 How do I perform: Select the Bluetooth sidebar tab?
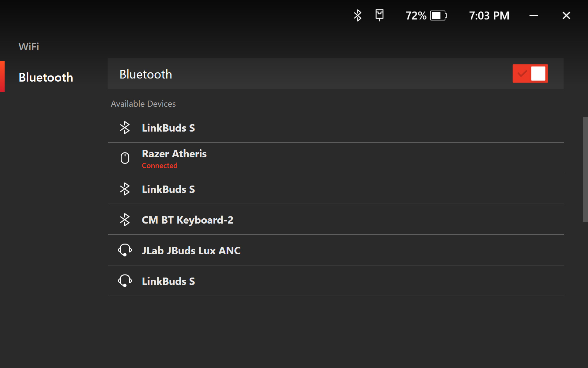pyautogui.click(x=46, y=77)
